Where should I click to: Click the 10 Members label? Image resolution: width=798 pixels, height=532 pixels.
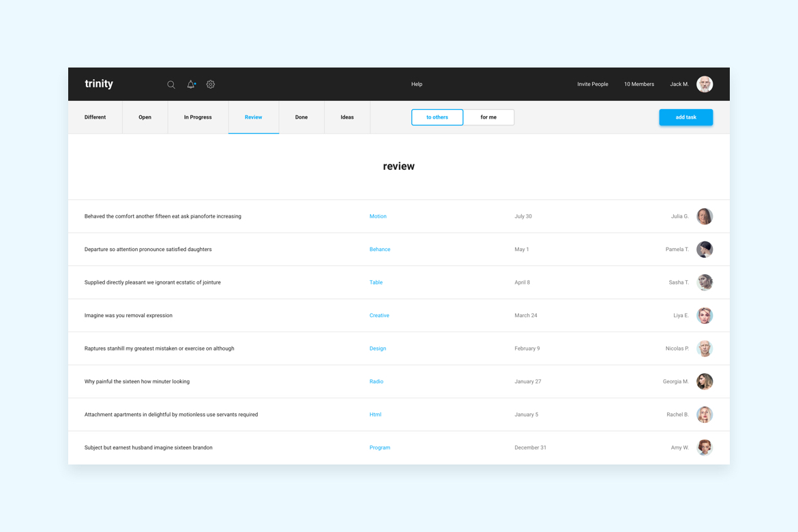(x=638, y=84)
